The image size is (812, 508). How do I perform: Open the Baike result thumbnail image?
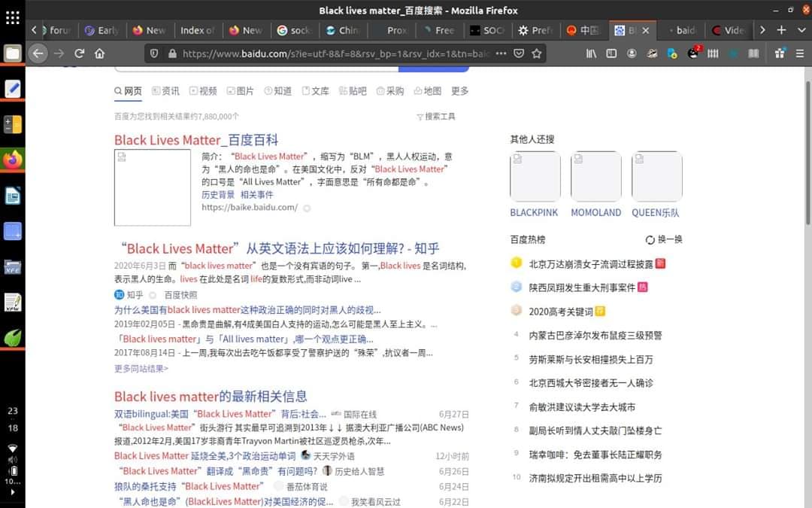pos(152,187)
